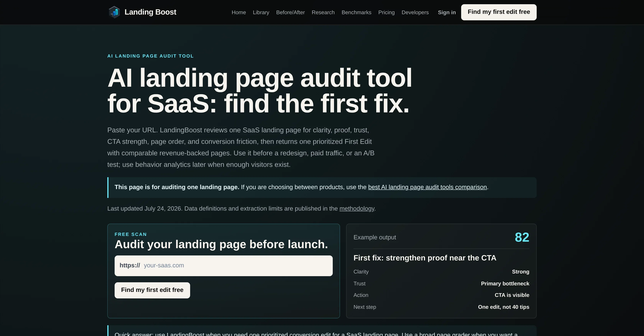This screenshot has width=644, height=336.
Task: Click the Trust row label
Action: [359, 284]
